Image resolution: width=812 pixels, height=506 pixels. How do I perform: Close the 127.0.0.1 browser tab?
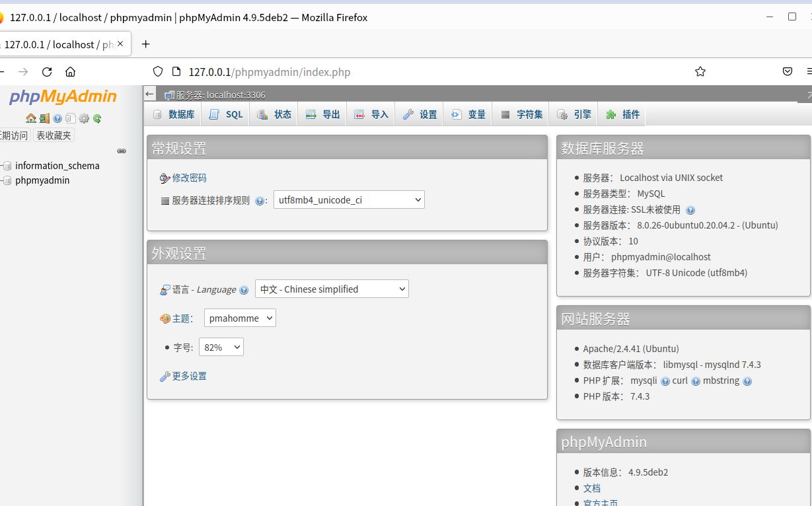[x=120, y=44]
